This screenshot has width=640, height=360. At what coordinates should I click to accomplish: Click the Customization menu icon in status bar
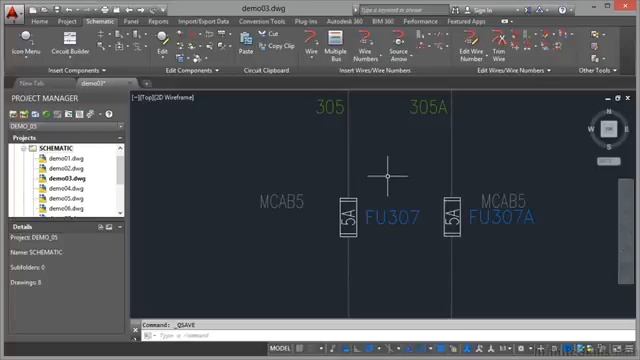point(629,349)
